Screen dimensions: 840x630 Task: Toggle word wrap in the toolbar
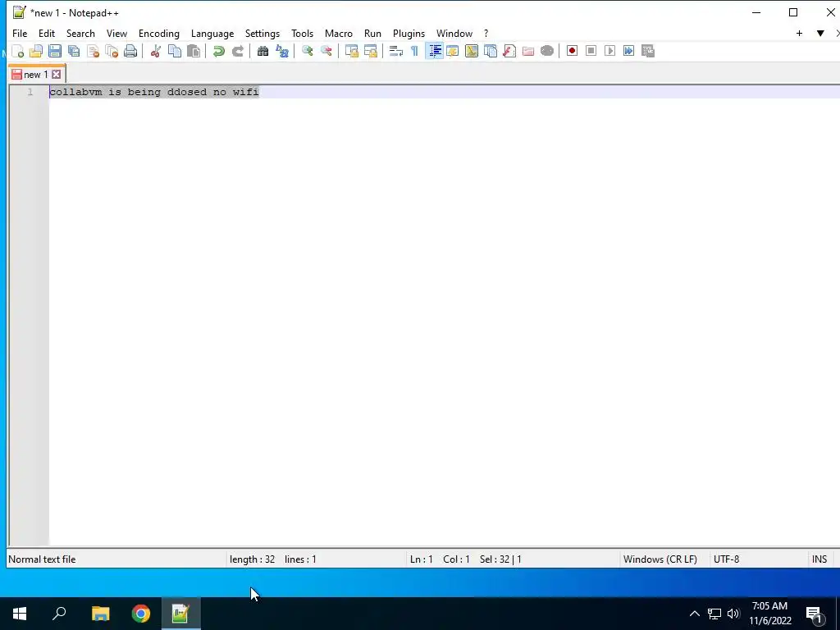coord(395,51)
